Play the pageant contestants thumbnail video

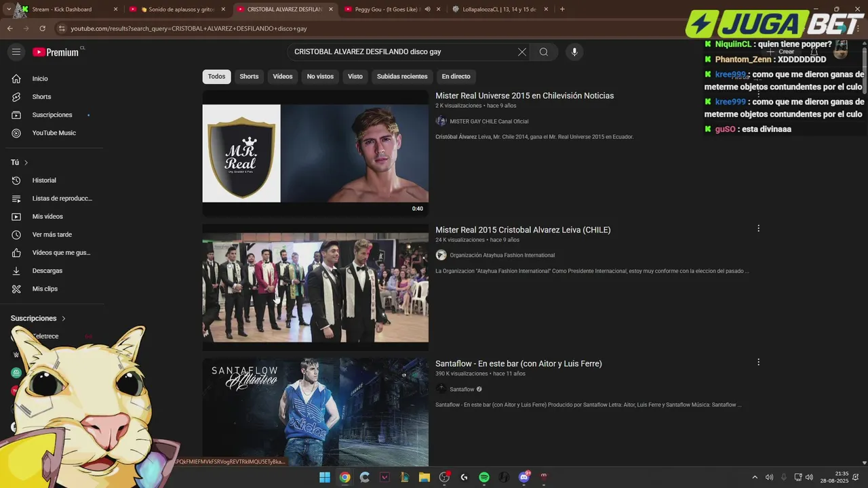315,287
